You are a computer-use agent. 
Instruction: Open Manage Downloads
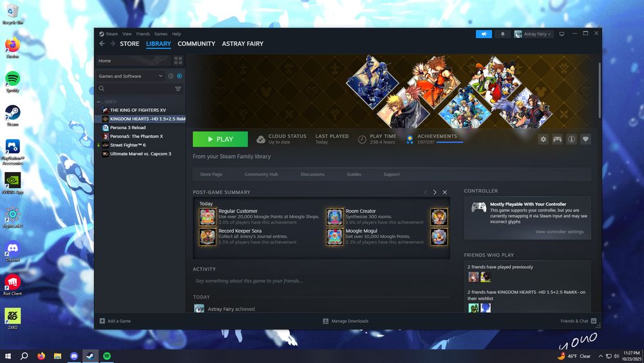[x=345, y=321]
